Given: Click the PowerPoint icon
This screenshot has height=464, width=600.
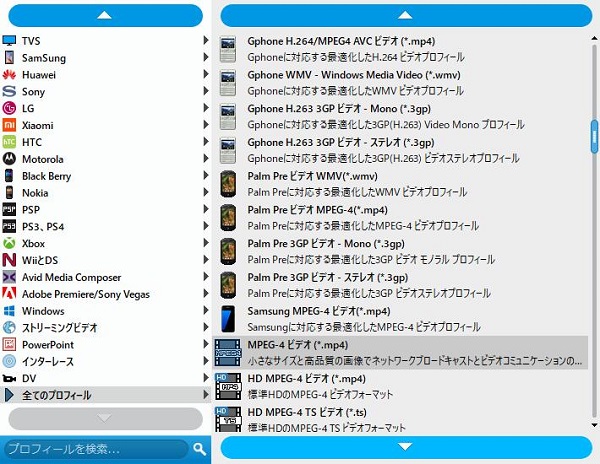Looking at the screenshot, I should click(x=9, y=344).
